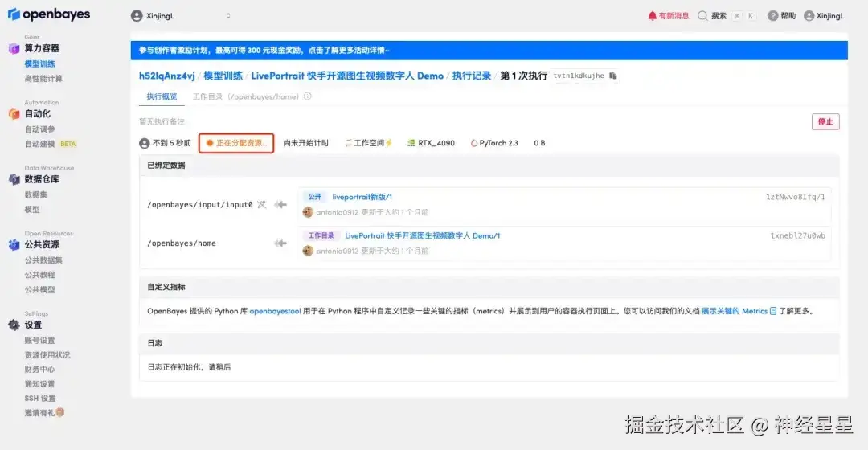Go to 执行记录 breadcrumb link

tap(471, 76)
